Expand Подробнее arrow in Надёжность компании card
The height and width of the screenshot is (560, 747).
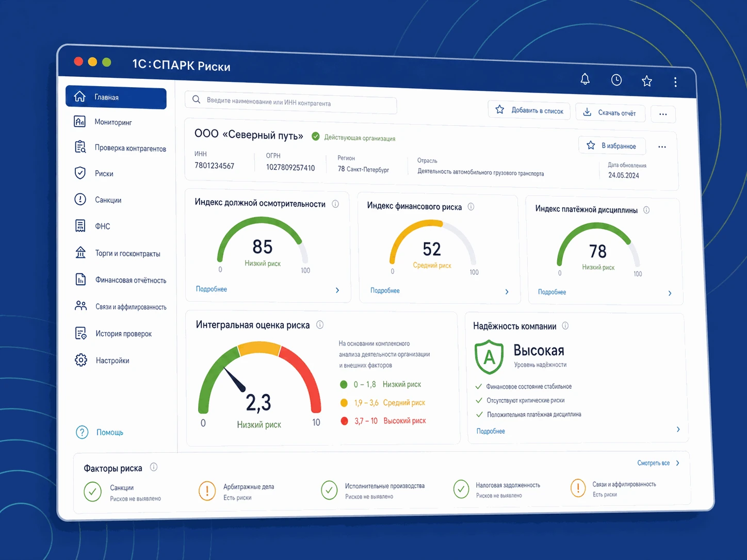coord(678,430)
